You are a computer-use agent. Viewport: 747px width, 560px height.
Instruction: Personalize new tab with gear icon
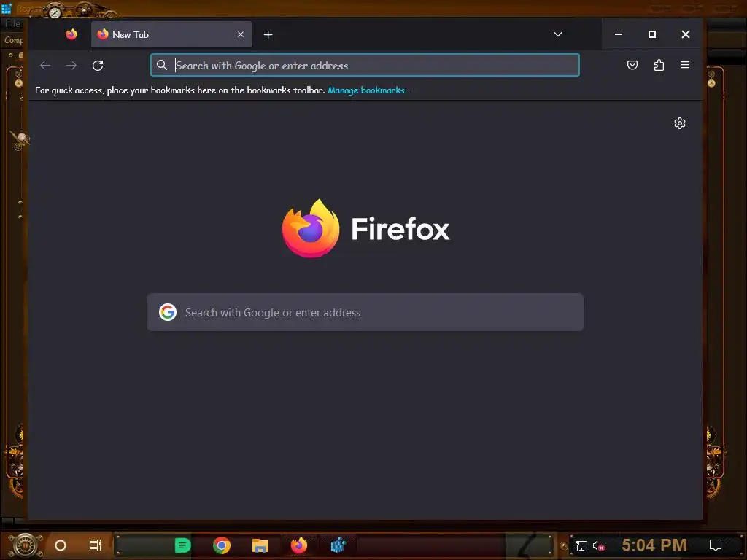(x=680, y=123)
